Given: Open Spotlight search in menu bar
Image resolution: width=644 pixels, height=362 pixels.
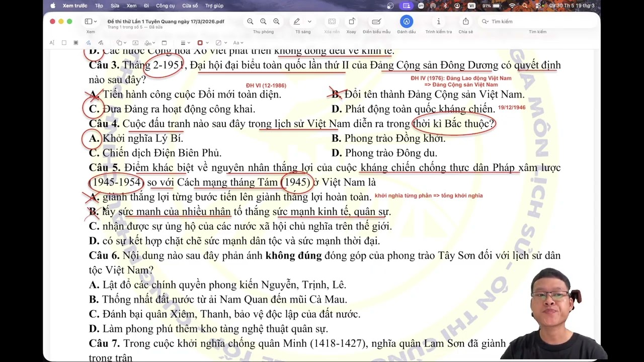Looking at the screenshot, I should [525, 6].
